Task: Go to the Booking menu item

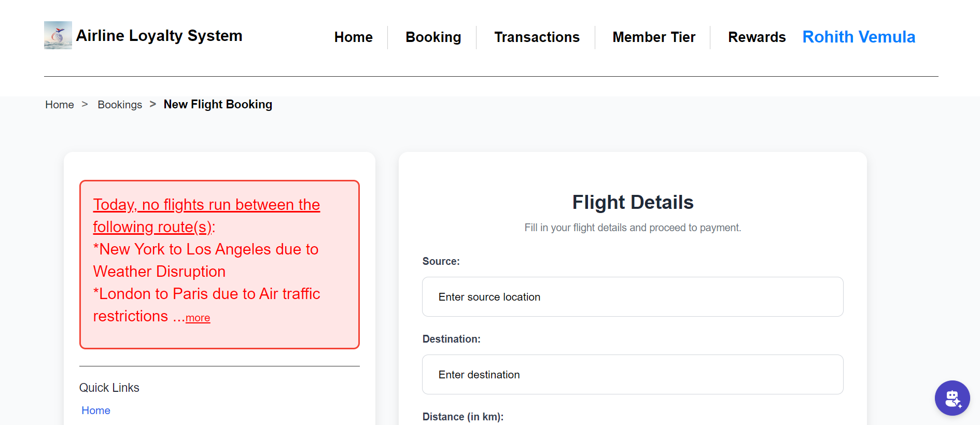Action: [x=433, y=37]
